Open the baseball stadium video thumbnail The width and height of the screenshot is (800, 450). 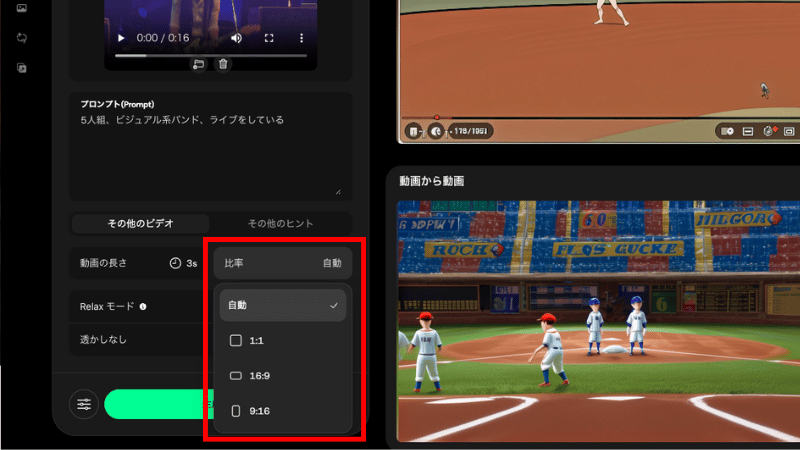click(598, 321)
